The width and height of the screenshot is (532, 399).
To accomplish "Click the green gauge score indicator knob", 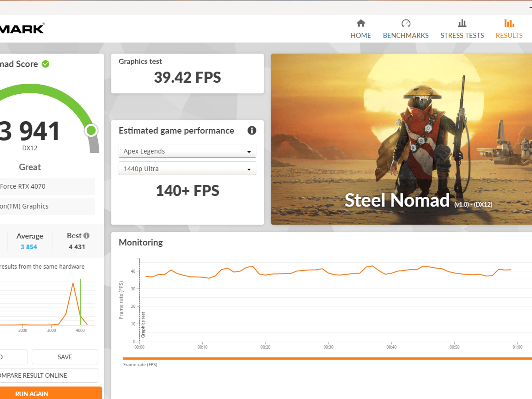I will (x=91, y=130).
